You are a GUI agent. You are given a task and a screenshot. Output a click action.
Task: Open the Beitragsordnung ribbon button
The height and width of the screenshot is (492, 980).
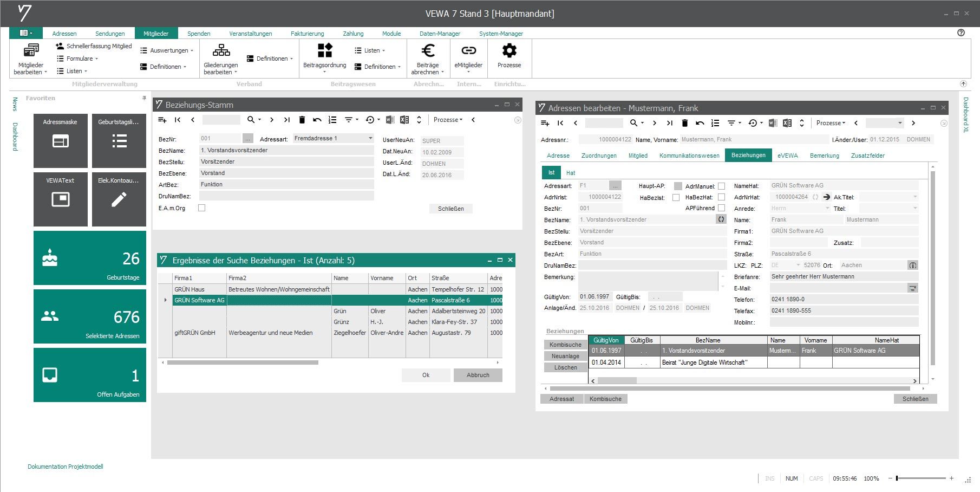[324, 59]
